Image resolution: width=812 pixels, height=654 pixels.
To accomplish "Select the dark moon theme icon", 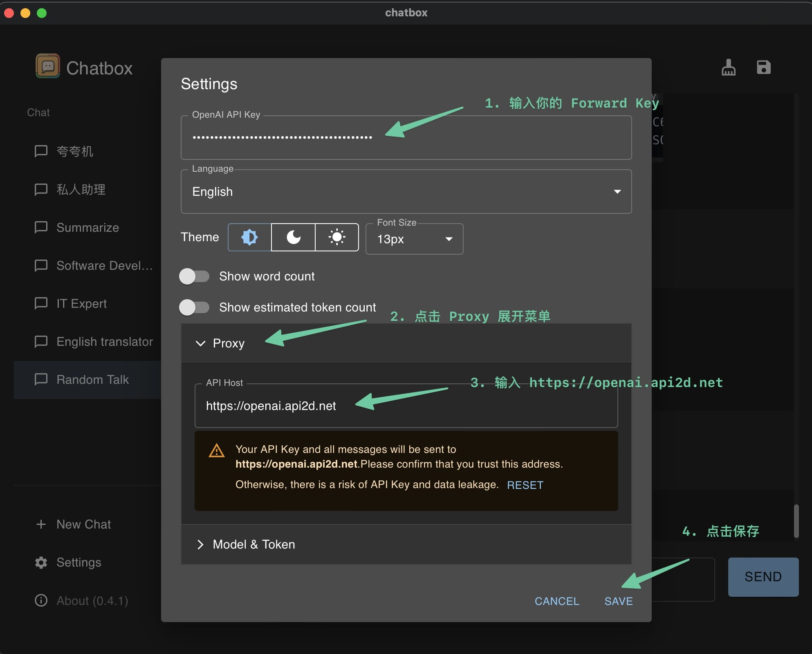I will coord(293,237).
